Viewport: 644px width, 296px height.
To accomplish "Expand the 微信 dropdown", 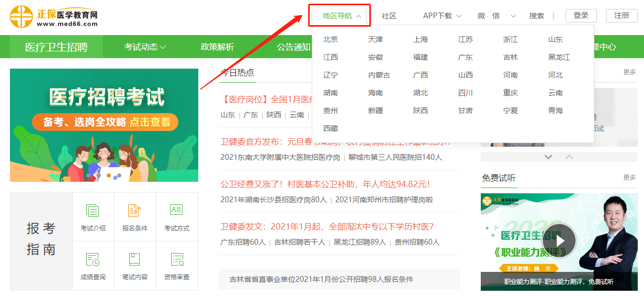I will pyautogui.click(x=496, y=16).
